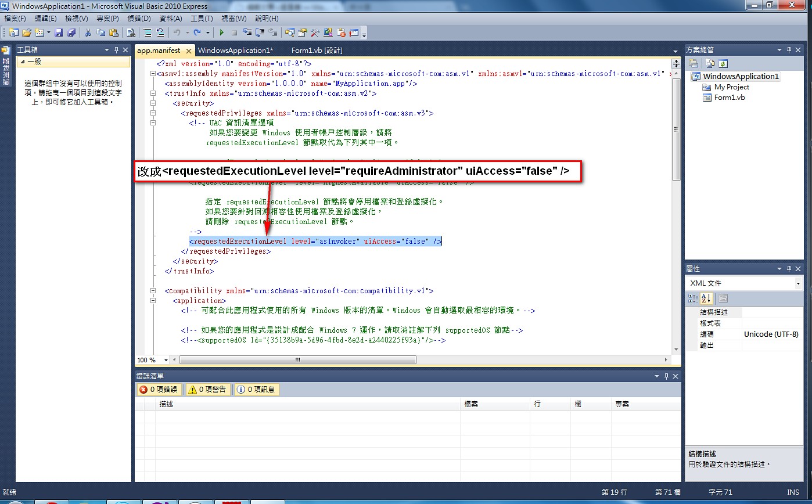Viewport: 812px width, 504px height.
Task: Click the Paste clipboard icon
Action: (x=114, y=33)
